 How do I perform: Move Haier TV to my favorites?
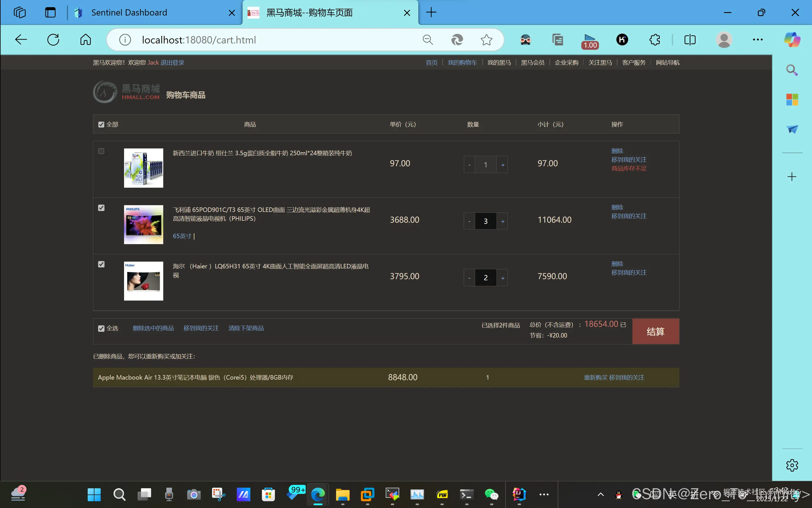tap(629, 272)
